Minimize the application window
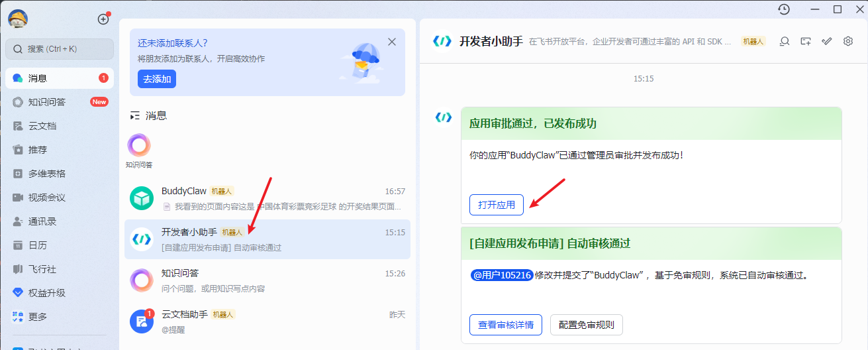868x350 pixels. click(x=815, y=9)
